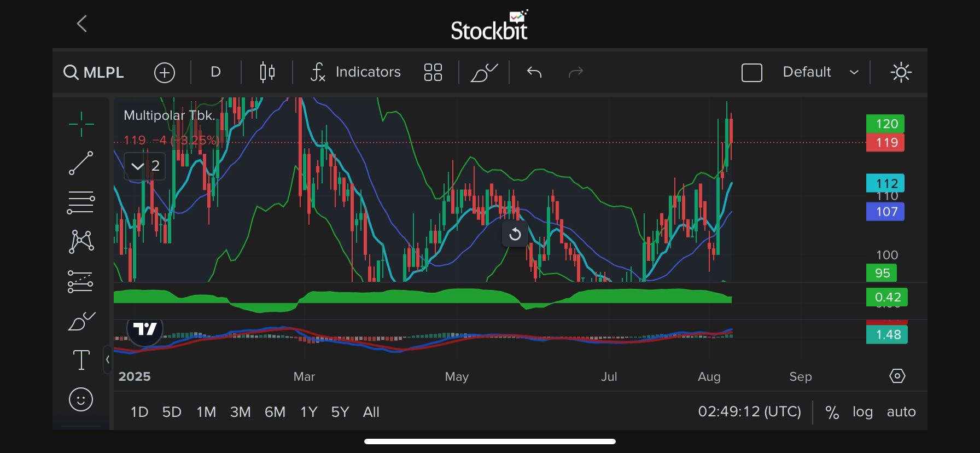980x453 pixels.
Task: Open the Indicators menu
Action: [355, 72]
